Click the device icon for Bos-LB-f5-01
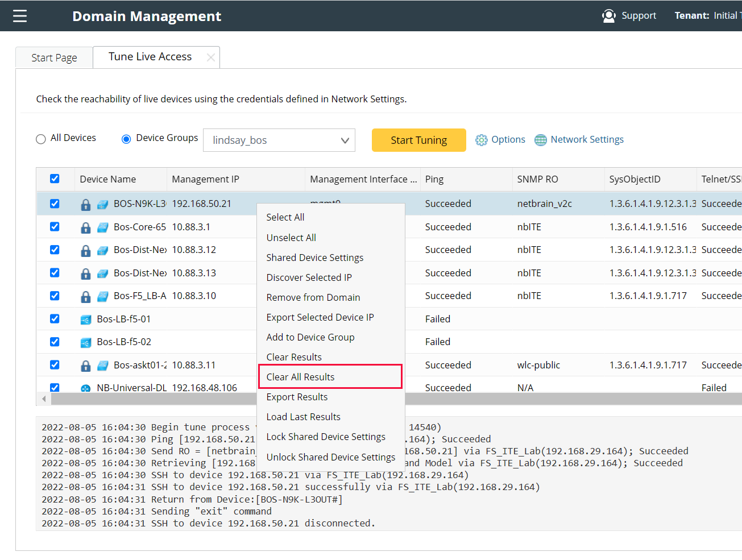Screen dimensions: 742x560 pyautogui.click(x=86, y=320)
